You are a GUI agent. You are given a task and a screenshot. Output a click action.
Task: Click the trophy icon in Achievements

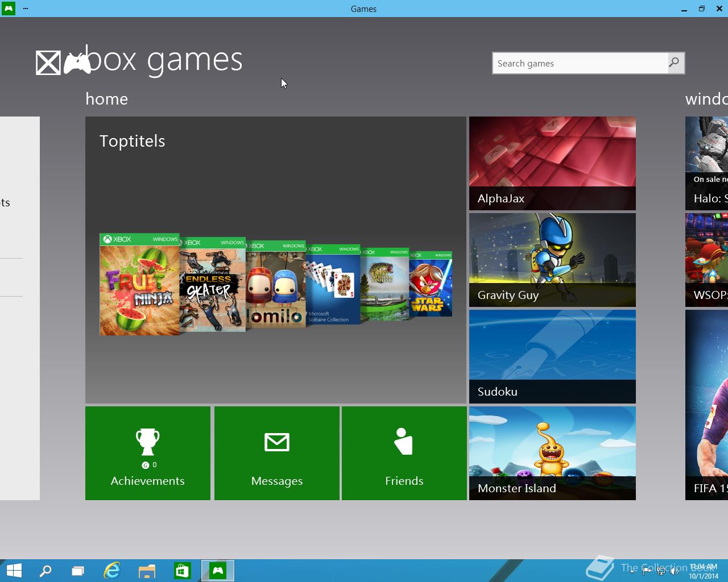[147, 442]
